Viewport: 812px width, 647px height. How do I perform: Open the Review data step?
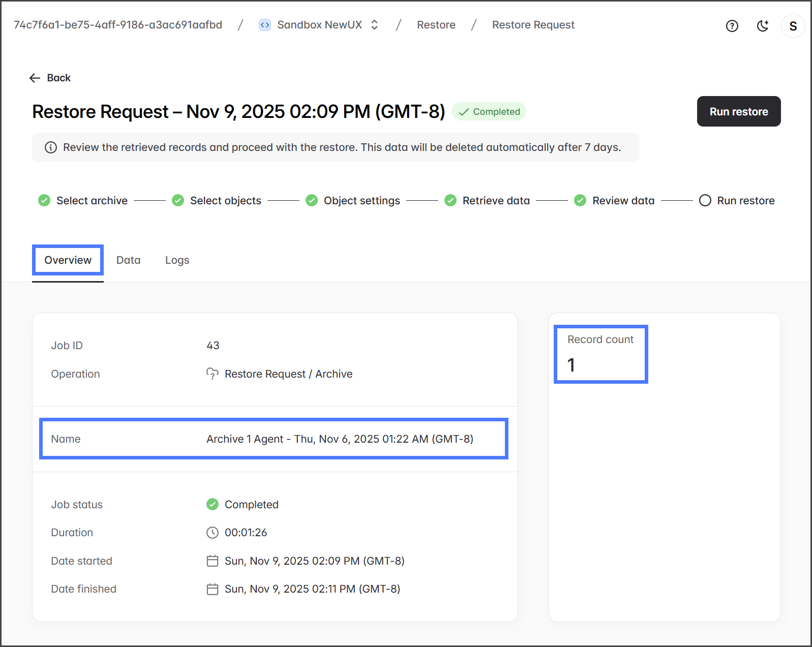[x=623, y=201]
